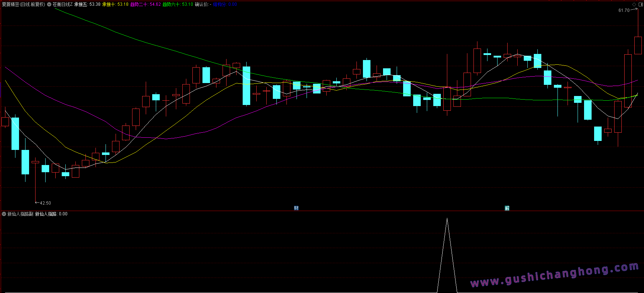Image resolution: width=644 pixels, height=293 pixels.
Task: Click the 新仙人指路: 0.00 value
Action: [51, 214]
